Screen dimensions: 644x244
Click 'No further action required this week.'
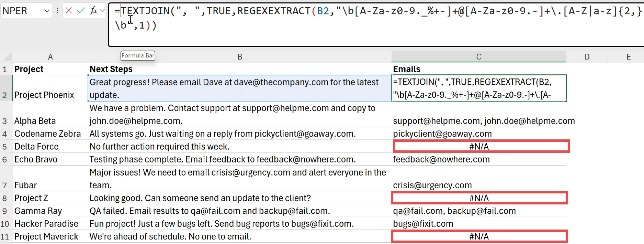tap(240, 146)
